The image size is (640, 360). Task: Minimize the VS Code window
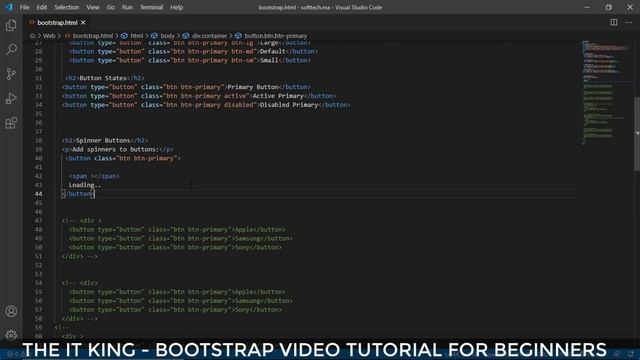(x=587, y=7)
